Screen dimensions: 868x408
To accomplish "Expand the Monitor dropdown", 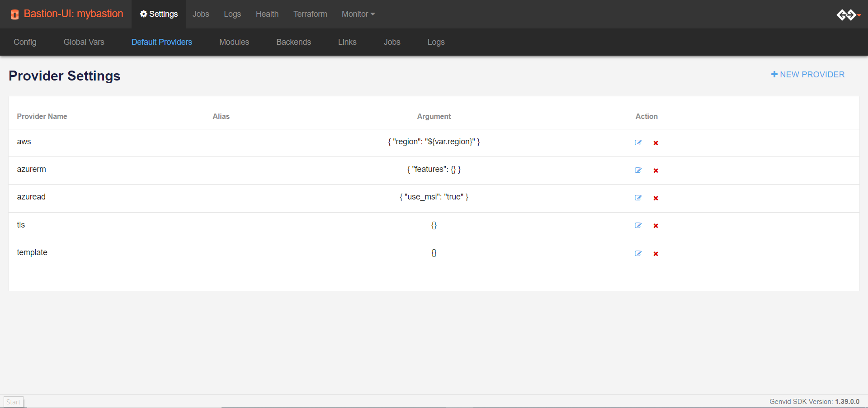I will 358,14.
